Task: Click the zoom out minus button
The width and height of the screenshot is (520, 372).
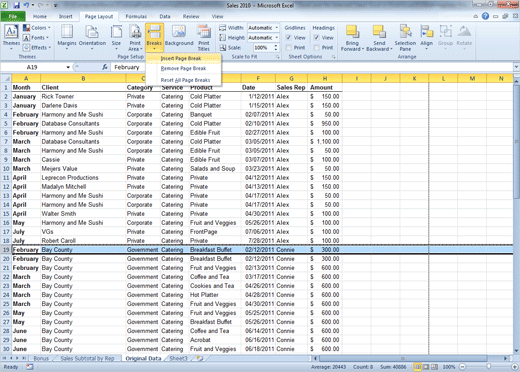Action: tap(462, 367)
